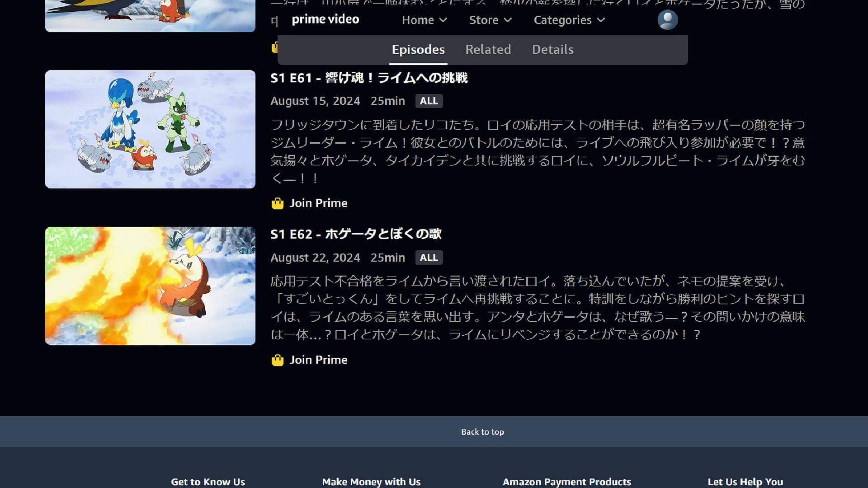The width and height of the screenshot is (868, 488).
Task: Navigate to Get to Know Us section
Action: coord(208,481)
